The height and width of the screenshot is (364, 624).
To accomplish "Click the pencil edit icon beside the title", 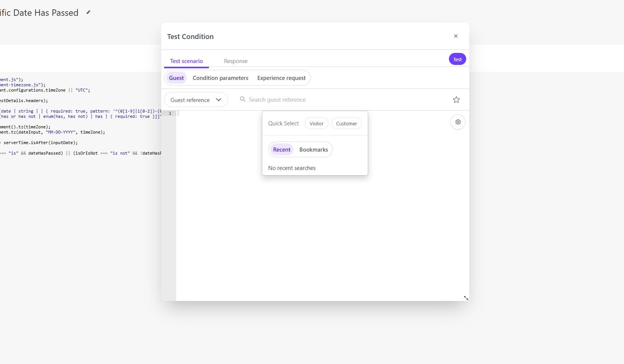I will [88, 12].
